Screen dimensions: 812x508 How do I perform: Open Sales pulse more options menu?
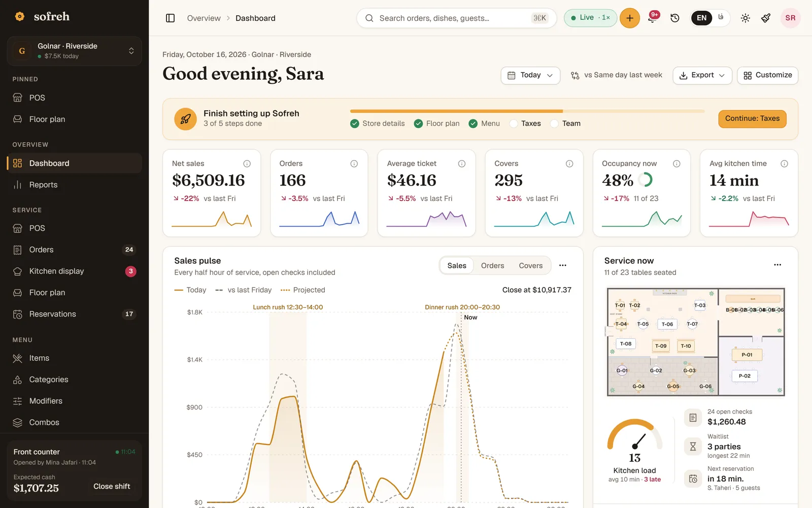tap(563, 265)
